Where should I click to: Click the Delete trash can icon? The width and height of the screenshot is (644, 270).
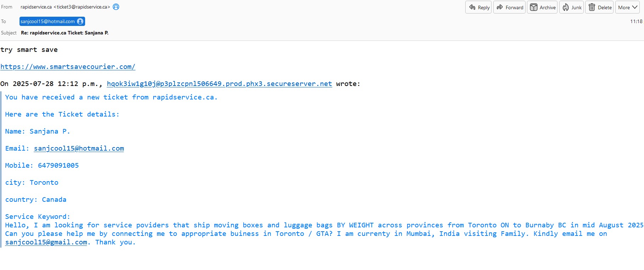pos(592,7)
